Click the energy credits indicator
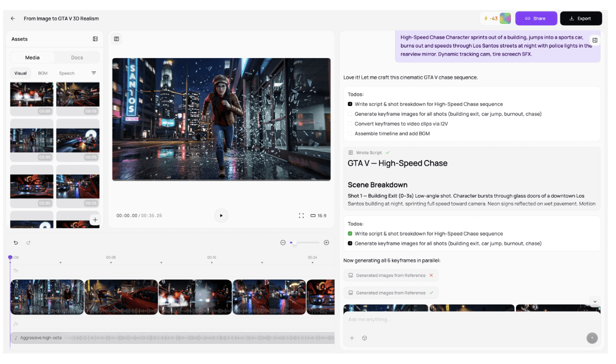Screen dimensions: 616x364 tap(490, 18)
